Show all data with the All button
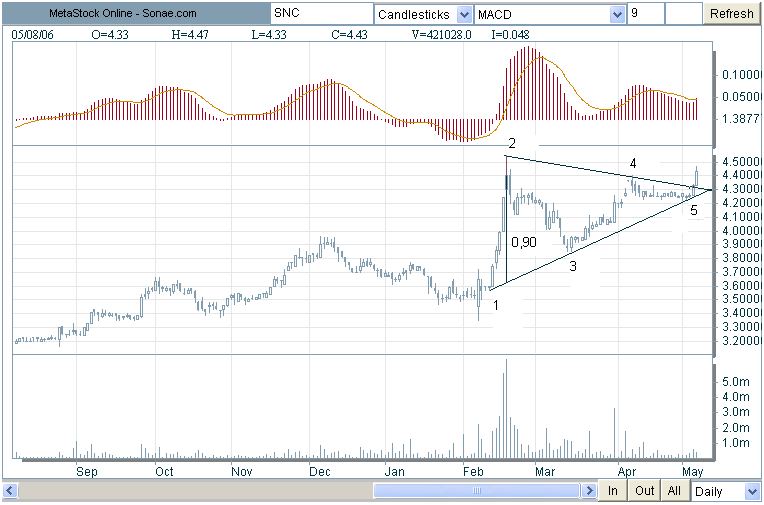 click(x=674, y=490)
